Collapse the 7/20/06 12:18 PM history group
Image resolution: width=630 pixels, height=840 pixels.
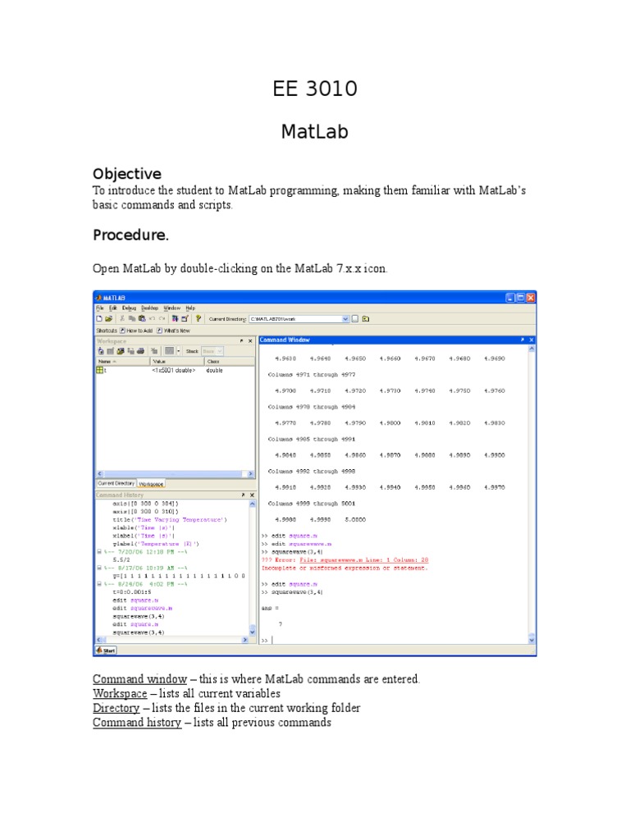point(99,551)
